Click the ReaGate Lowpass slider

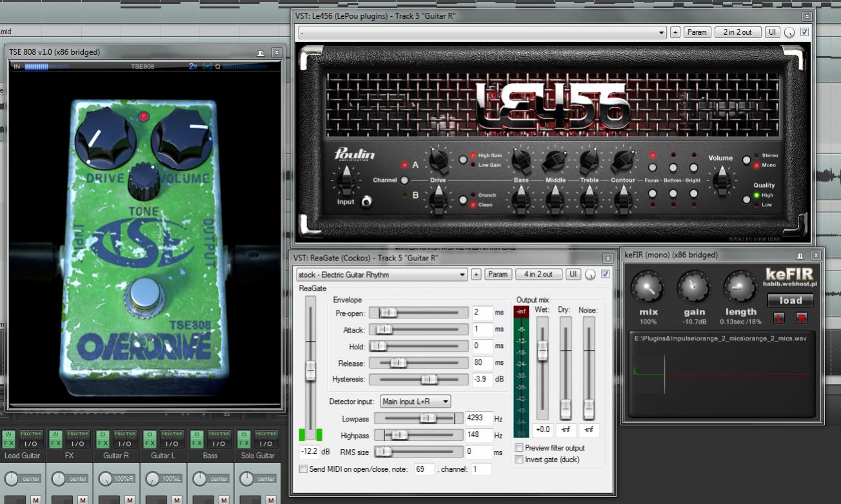pos(419,418)
